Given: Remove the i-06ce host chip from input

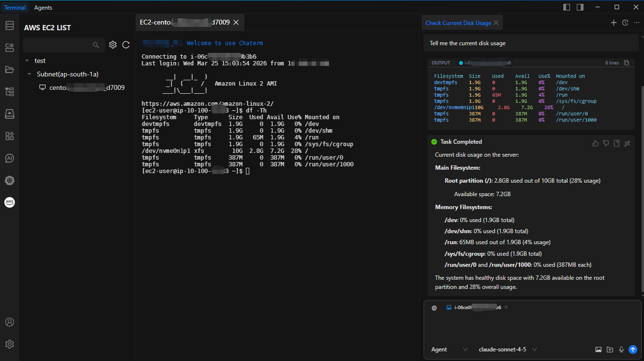Looking at the screenshot, I should [506, 307].
